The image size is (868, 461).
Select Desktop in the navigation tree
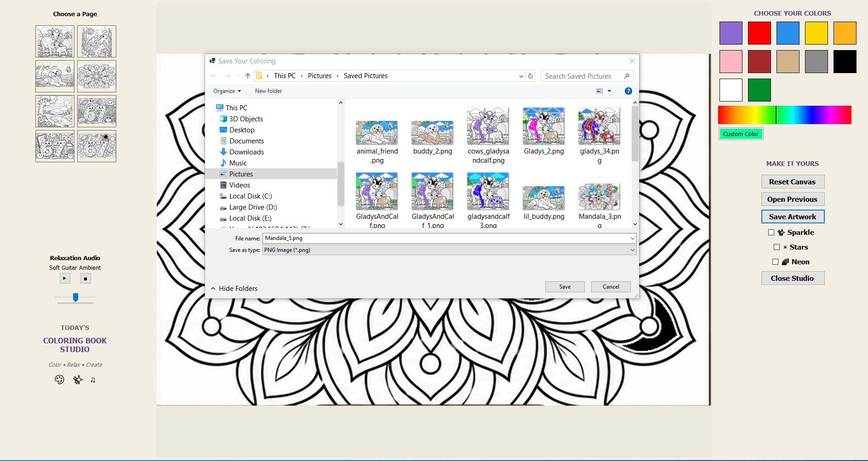pos(242,130)
